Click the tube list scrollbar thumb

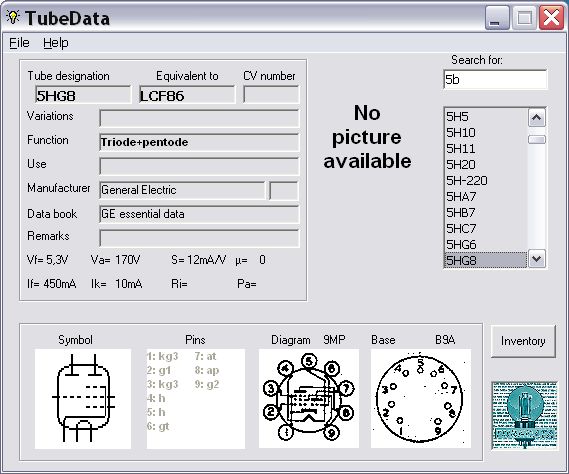point(537,139)
